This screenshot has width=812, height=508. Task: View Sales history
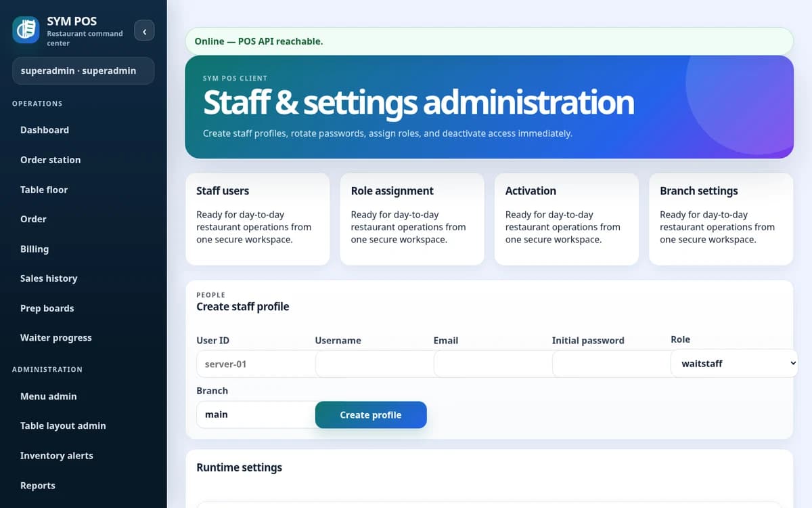tap(83, 278)
